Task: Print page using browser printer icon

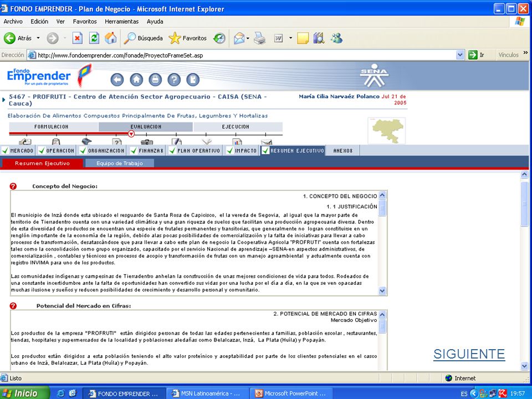Action: (x=260, y=38)
